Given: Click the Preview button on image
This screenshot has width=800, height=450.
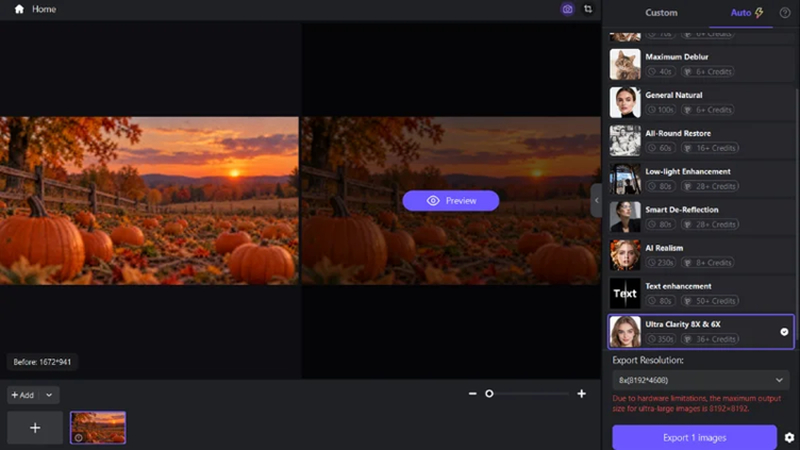Looking at the screenshot, I should click(x=451, y=201).
